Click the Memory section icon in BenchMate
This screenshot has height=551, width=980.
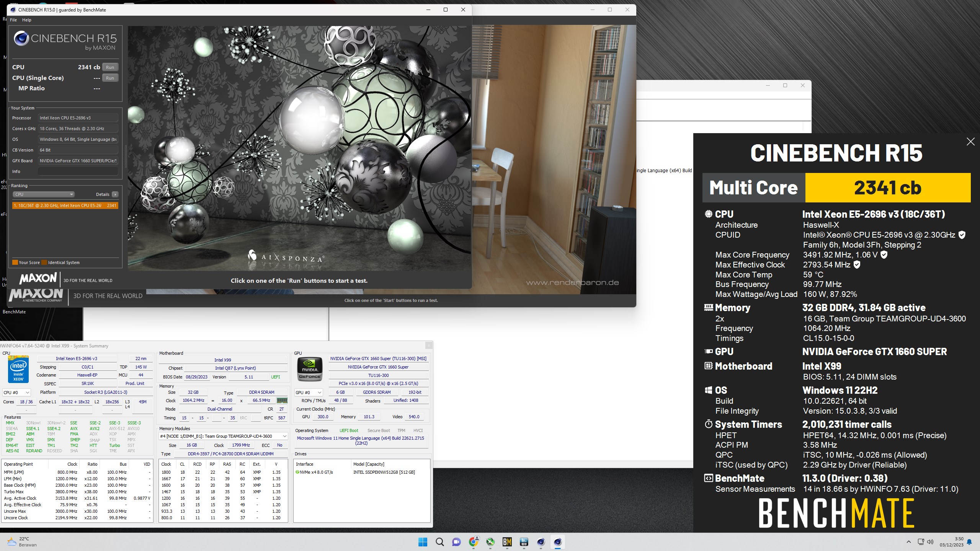click(709, 307)
